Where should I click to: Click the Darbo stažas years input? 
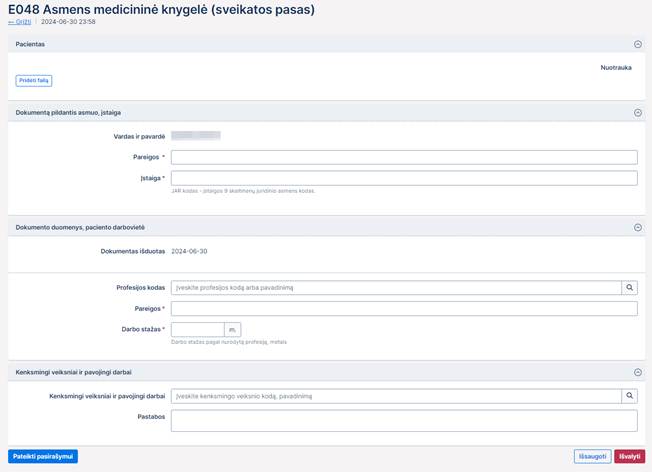[x=197, y=329]
